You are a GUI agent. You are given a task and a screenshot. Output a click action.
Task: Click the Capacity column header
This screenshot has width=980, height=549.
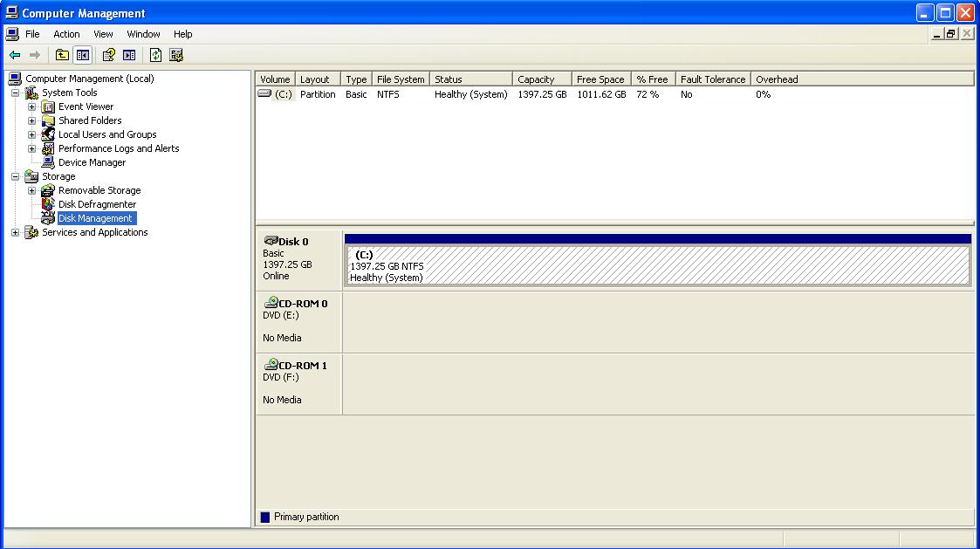click(536, 79)
